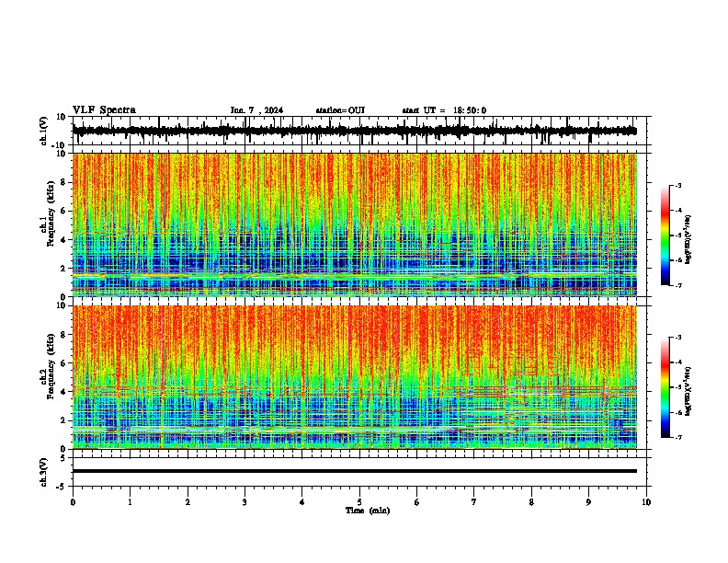728x563 pixels.
Task: Click the "ch.1(V)" waveform axis label
Action: click(44, 131)
